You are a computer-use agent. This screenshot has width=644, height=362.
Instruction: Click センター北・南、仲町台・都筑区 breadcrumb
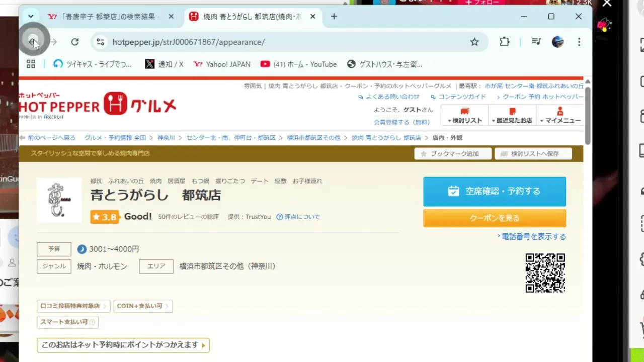231,137
